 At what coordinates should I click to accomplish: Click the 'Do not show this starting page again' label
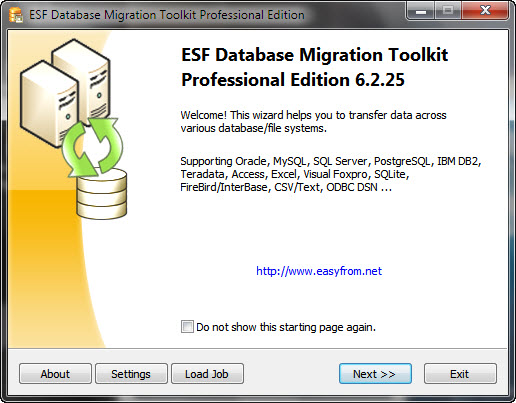(x=286, y=327)
